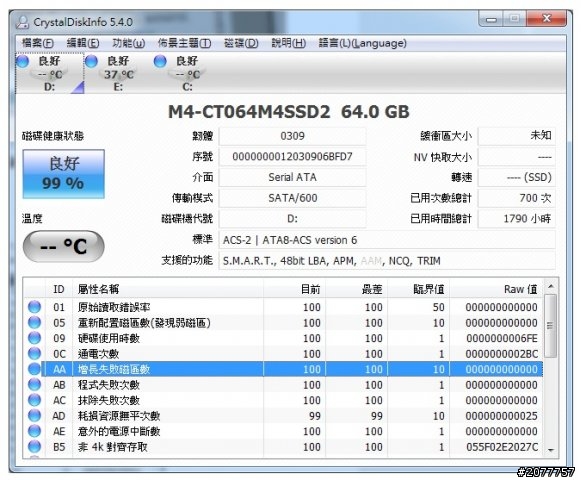Select disk D: health status icon

coord(23,61)
